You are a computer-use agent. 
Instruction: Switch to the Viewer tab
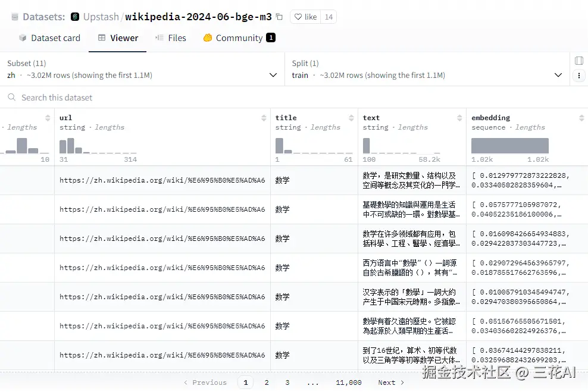tap(118, 38)
